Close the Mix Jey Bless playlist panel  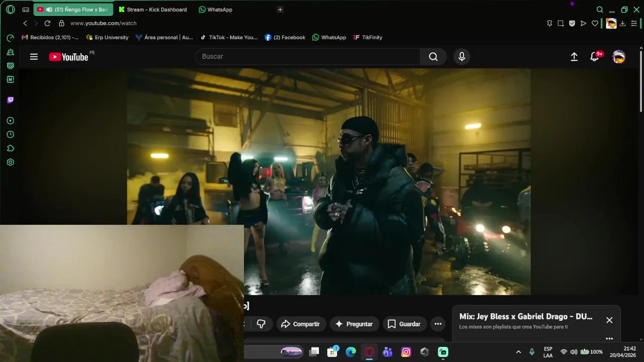point(609,320)
